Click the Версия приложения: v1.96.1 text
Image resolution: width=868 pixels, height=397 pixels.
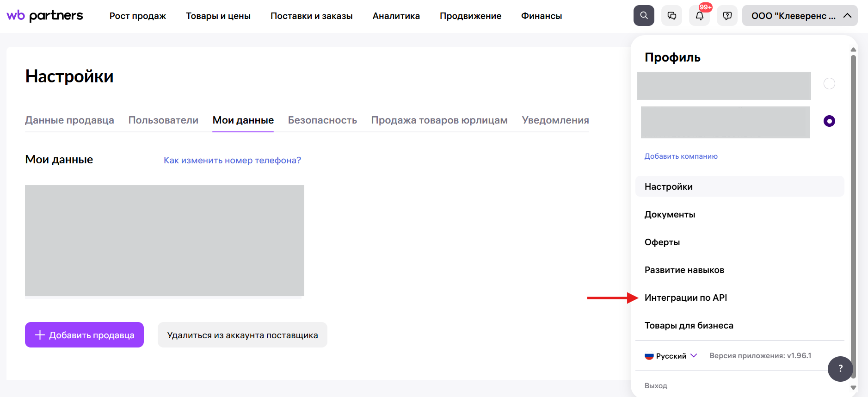point(760,356)
